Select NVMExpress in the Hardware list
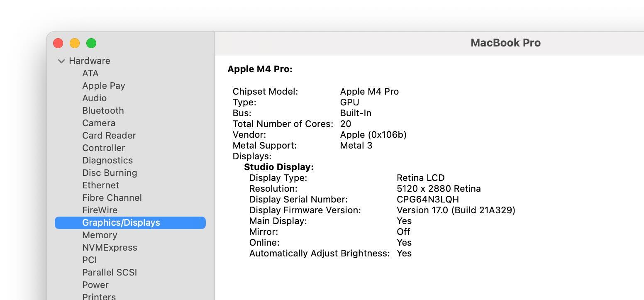The image size is (644, 300). coord(110,247)
